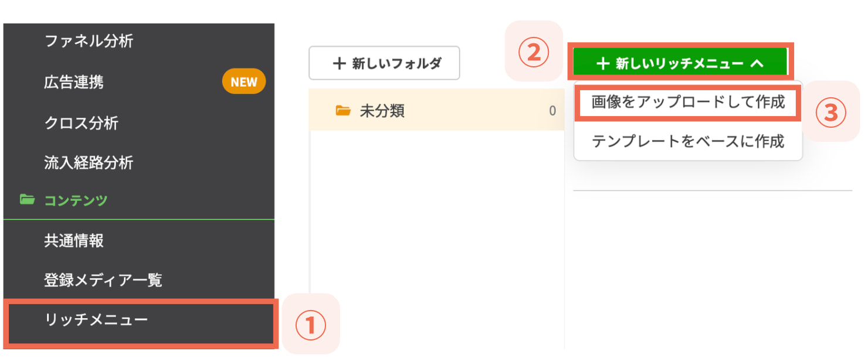Open the 新しいリッチメニュー dropdown

(x=680, y=62)
